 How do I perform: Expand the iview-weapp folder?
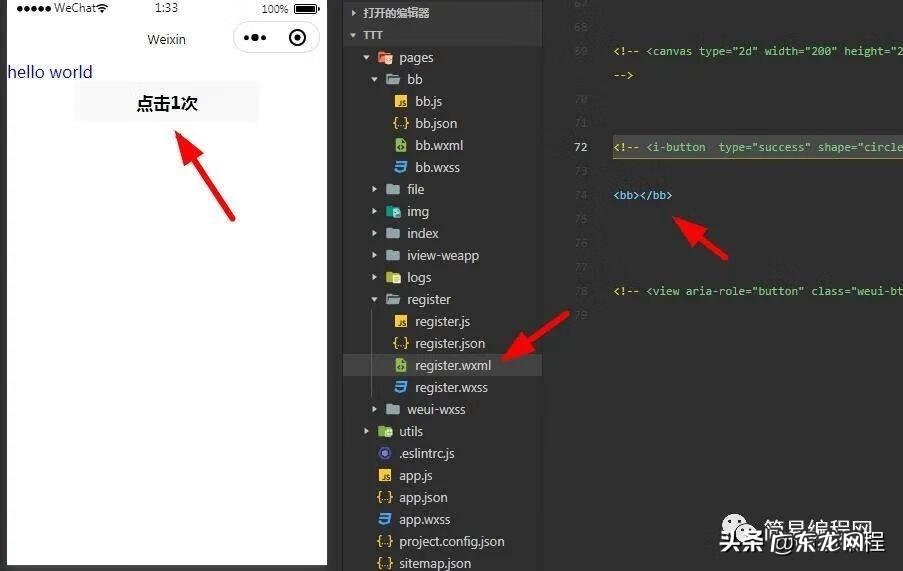pos(375,256)
